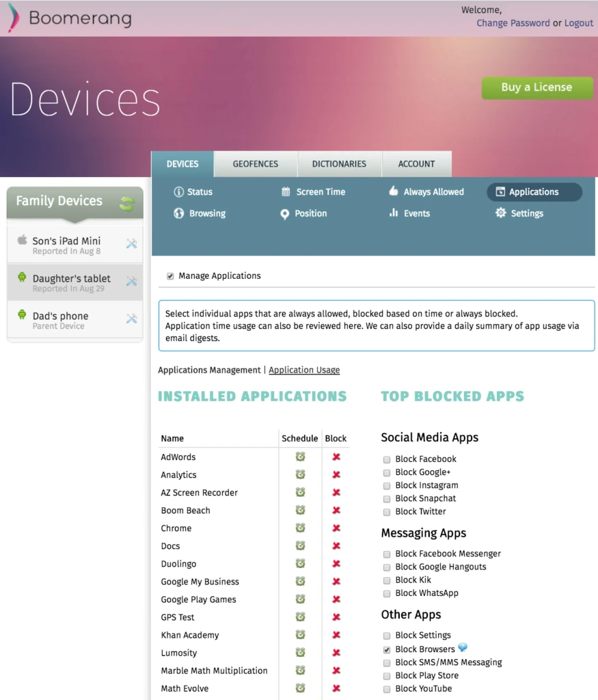The width and height of the screenshot is (598, 700).
Task: Click the red block icon next to Duolingo
Action: tap(336, 563)
